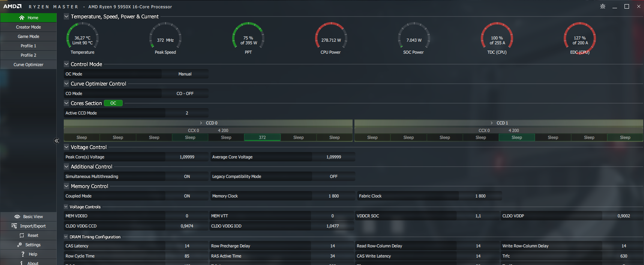Viewport: 644px width, 265px height.
Task: Click the Import/Export icon
Action: (x=14, y=226)
